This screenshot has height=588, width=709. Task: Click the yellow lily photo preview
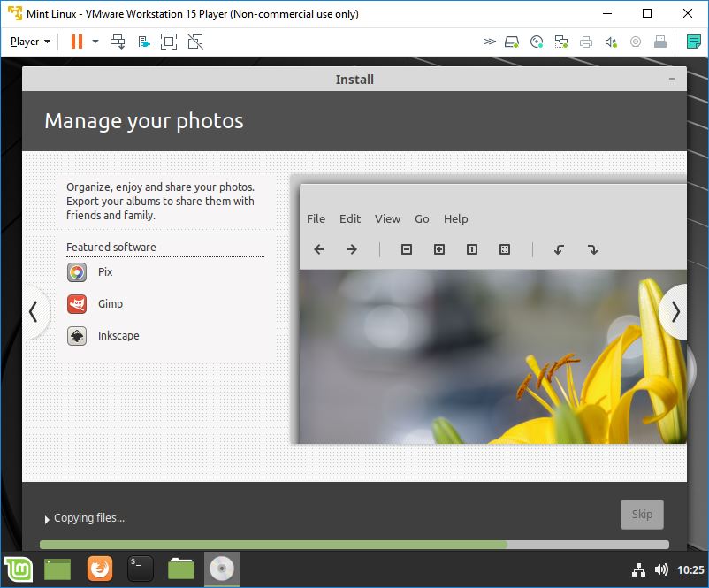(493, 356)
